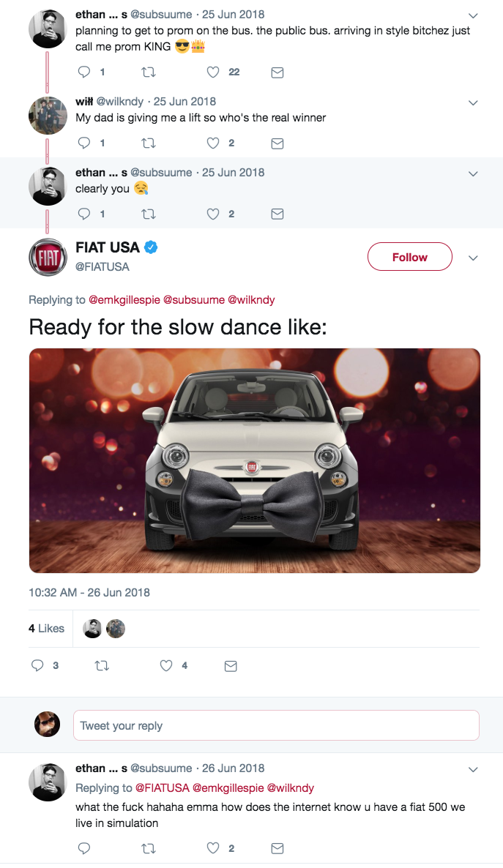Send will's tweet via direct message
The height and width of the screenshot is (868, 503).
[x=277, y=143]
